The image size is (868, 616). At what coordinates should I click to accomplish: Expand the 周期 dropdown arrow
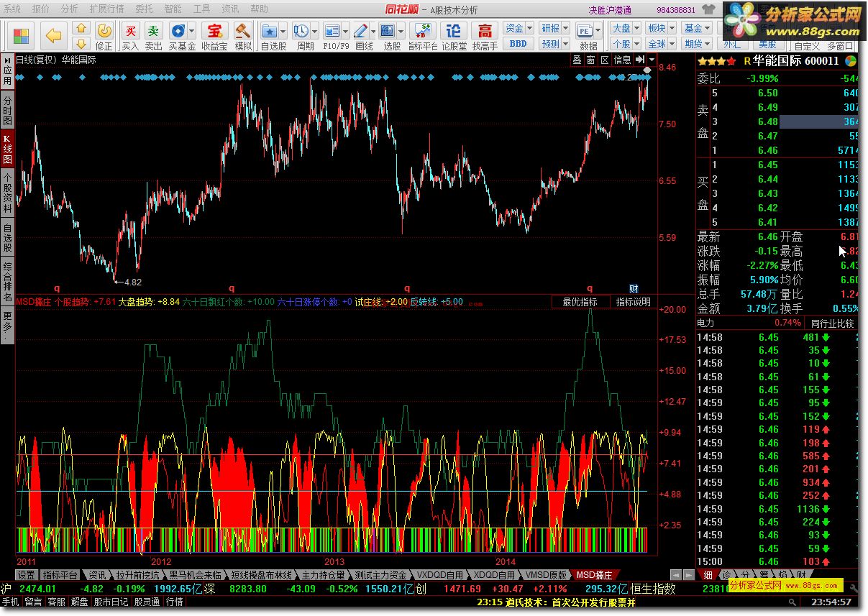pos(314,31)
